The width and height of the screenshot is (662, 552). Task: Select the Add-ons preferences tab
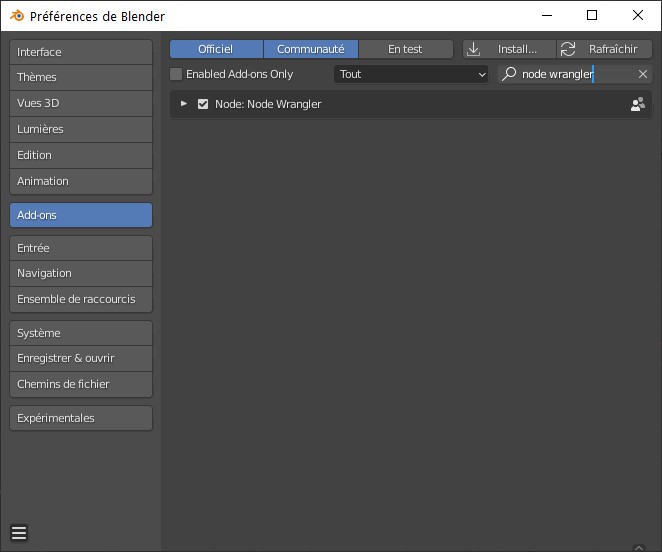(81, 215)
